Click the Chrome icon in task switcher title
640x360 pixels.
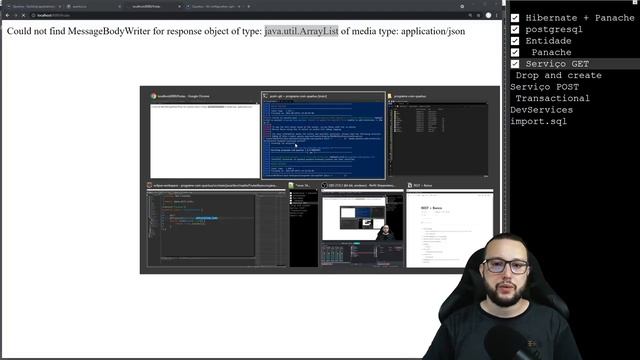coord(153,96)
